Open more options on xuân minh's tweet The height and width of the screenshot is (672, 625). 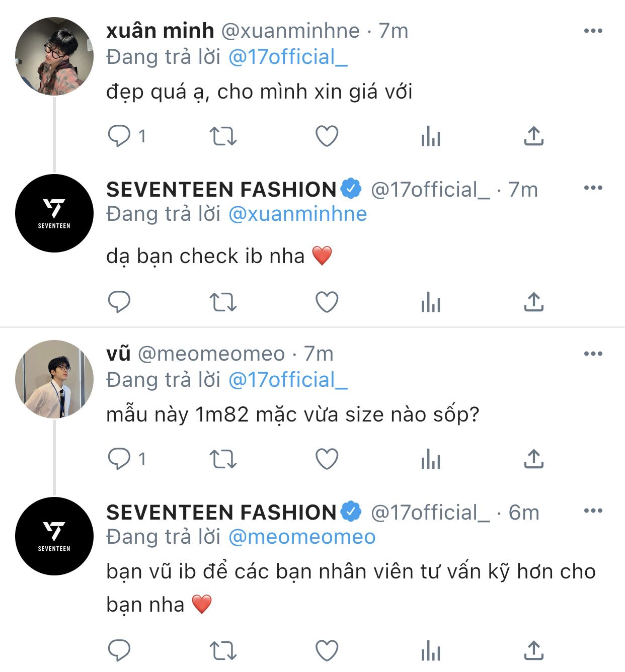(593, 31)
